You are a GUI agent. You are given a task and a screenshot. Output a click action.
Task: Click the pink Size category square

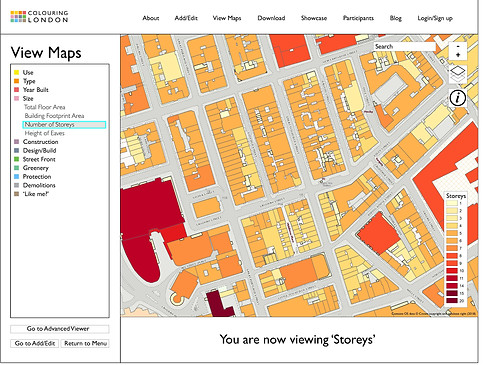click(x=16, y=98)
